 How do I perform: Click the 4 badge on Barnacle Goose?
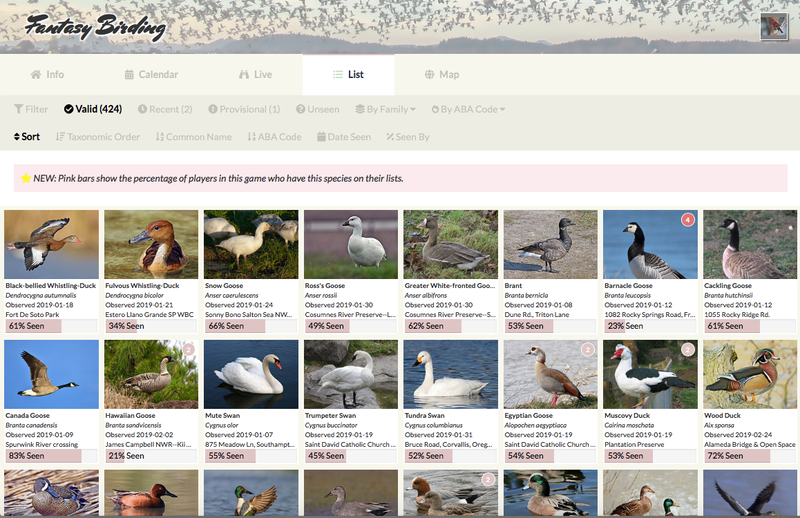click(x=688, y=220)
